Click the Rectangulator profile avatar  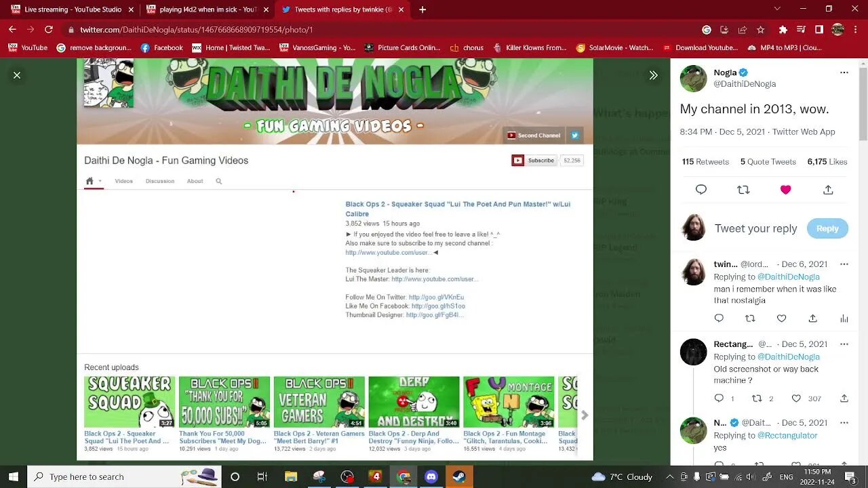pyautogui.click(x=693, y=352)
